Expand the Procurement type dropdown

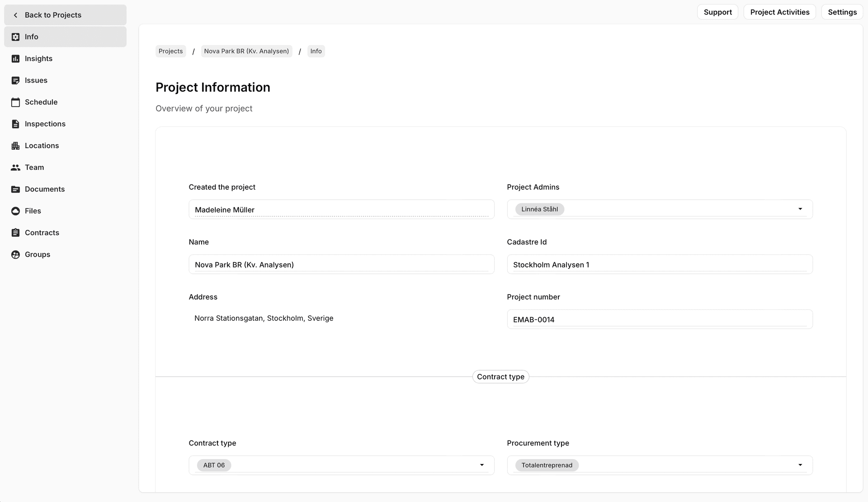[800, 465]
